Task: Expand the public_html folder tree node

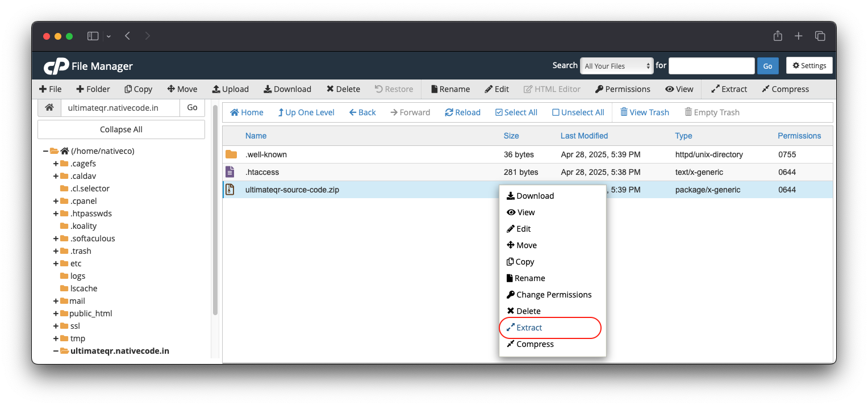Action: [56, 313]
